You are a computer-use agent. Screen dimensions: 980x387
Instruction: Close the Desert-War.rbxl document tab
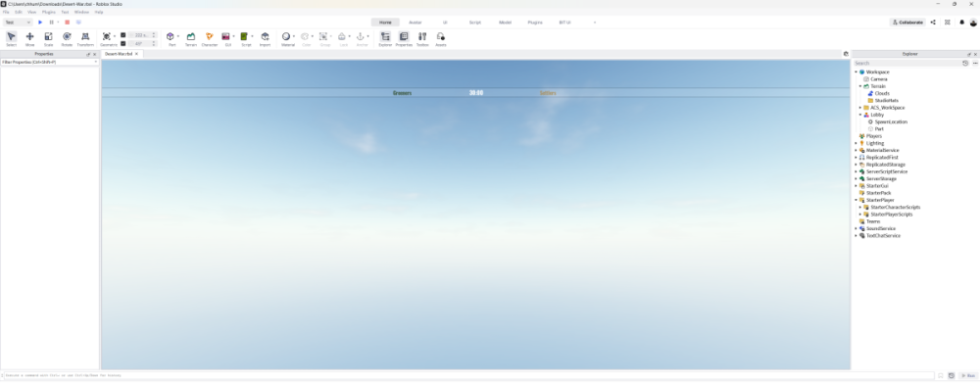[x=136, y=54]
